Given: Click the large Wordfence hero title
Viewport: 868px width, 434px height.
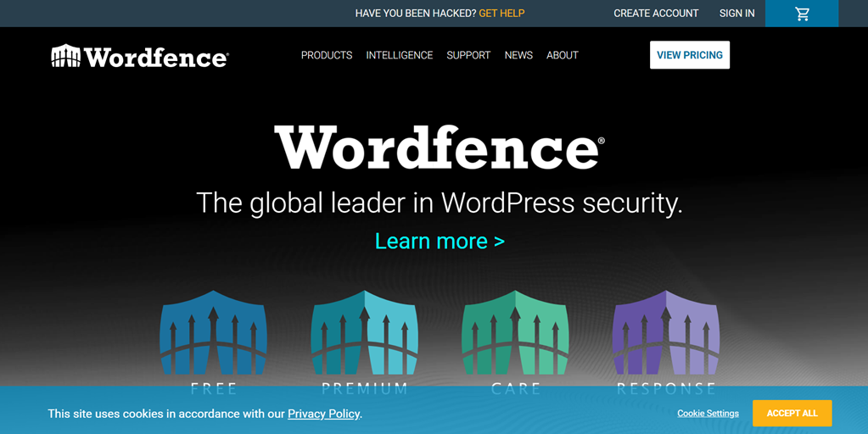Looking at the screenshot, I should pyautogui.click(x=439, y=147).
